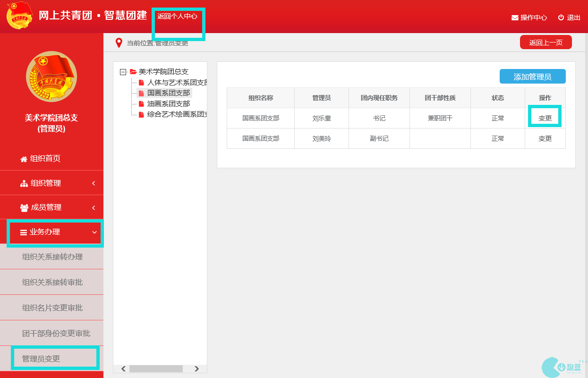The image size is (588, 378).
Task: Click the round league emblem avatar in sidebar
Action: [51, 77]
